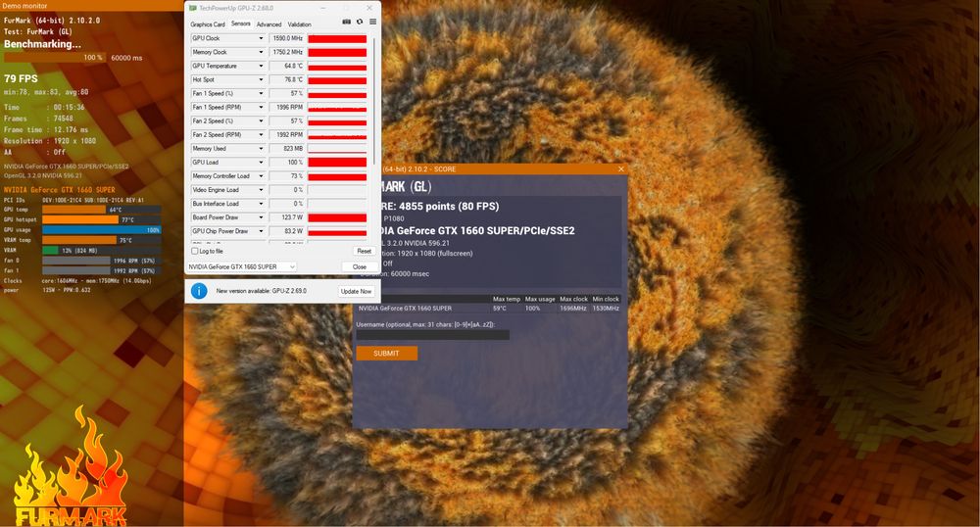
Task: Open the GPU Clock sensor dropdown
Action: tap(262, 39)
